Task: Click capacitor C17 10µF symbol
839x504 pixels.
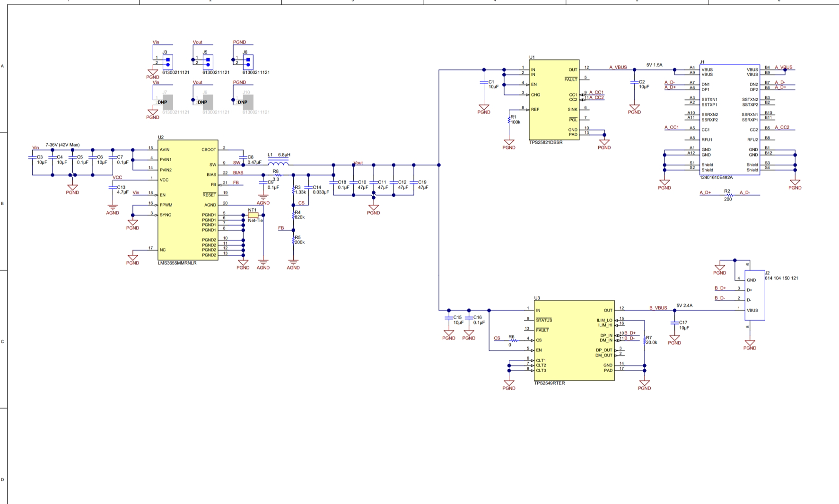Action: (x=675, y=322)
